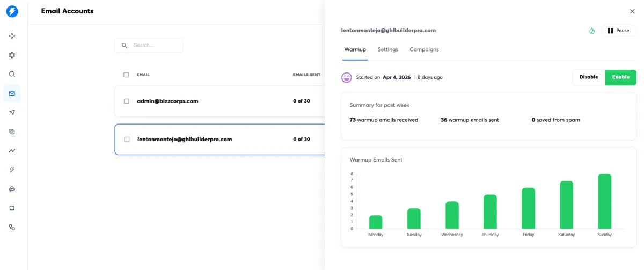This screenshot has height=270, width=644.
Task: Select the envelope Email Accounts sidebar icon
Action: (12, 93)
